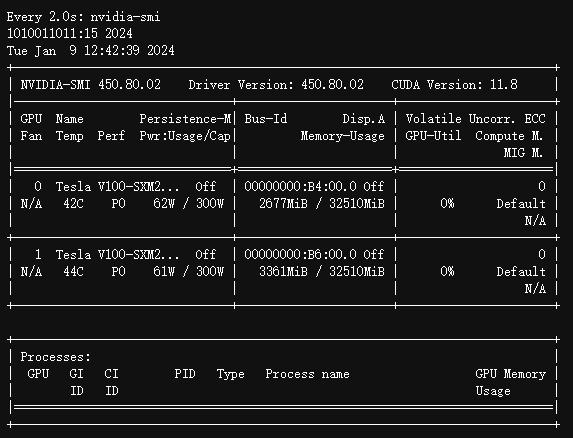Click the 'MIG M.' header
Viewport: 573px width, 438px height.
523,153
